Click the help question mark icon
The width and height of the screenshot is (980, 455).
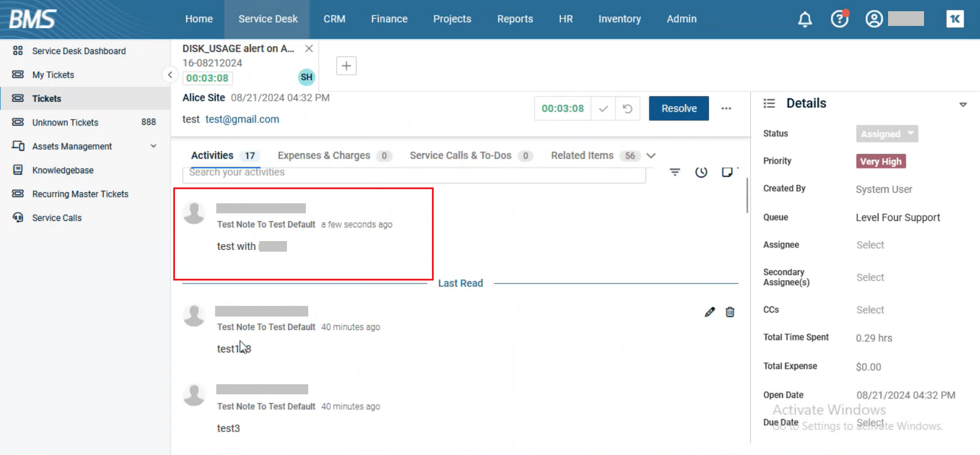(x=839, y=19)
